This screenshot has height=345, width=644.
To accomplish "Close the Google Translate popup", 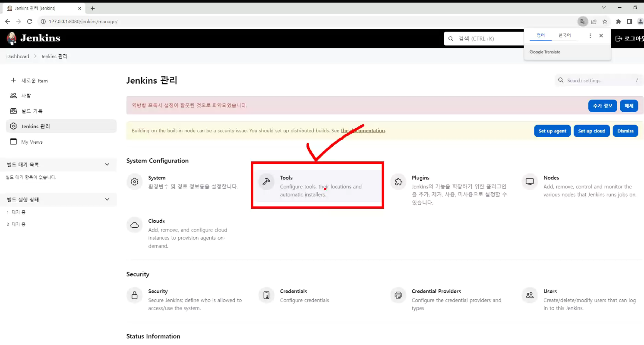I will point(601,36).
